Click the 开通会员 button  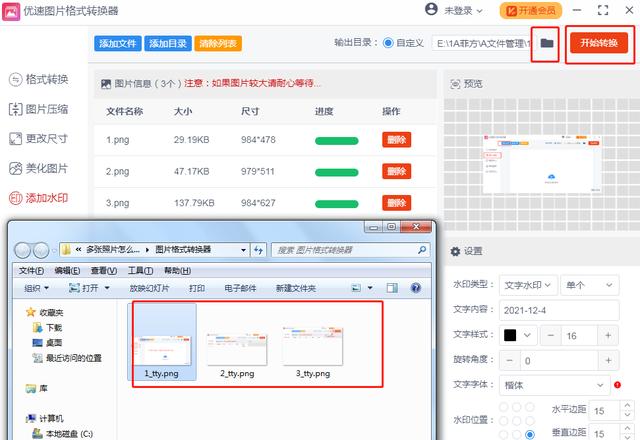pyautogui.click(x=531, y=11)
